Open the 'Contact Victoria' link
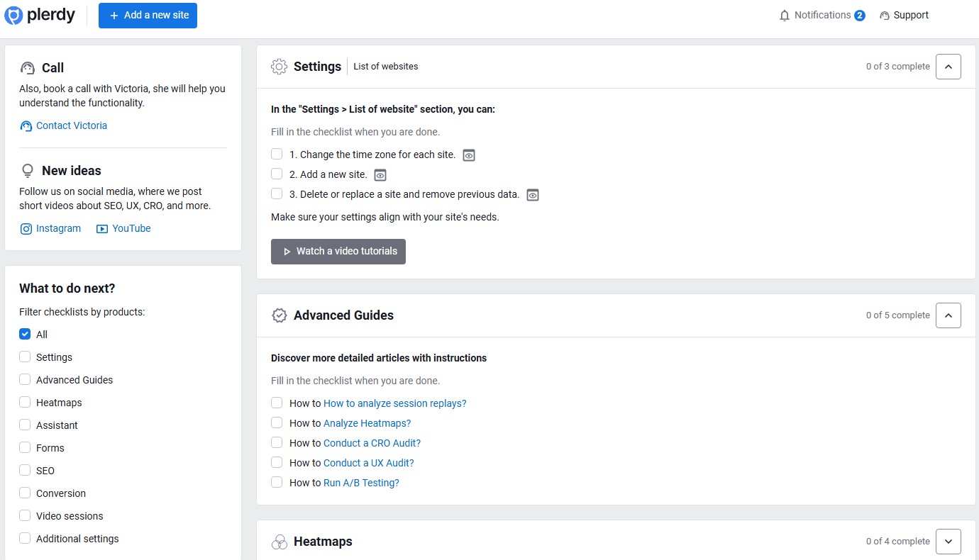Image resolution: width=979 pixels, height=560 pixels. tap(71, 125)
